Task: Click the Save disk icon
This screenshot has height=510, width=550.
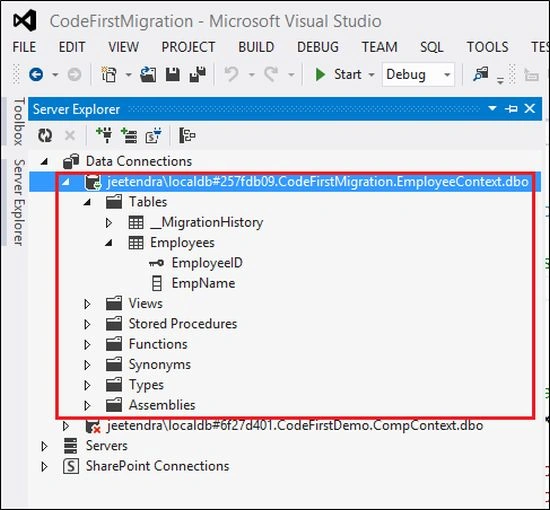Action: tap(173, 74)
